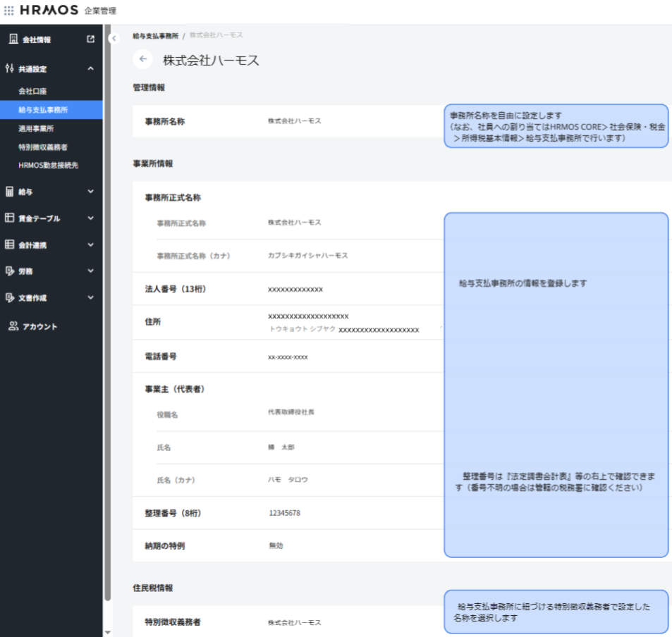
Task: Click the 給与支払事務所 breadcrumb link
Action: [155, 35]
